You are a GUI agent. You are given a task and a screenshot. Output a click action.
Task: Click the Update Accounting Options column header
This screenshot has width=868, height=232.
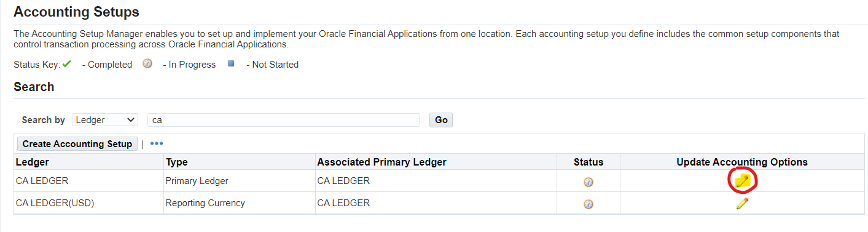[742, 162]
